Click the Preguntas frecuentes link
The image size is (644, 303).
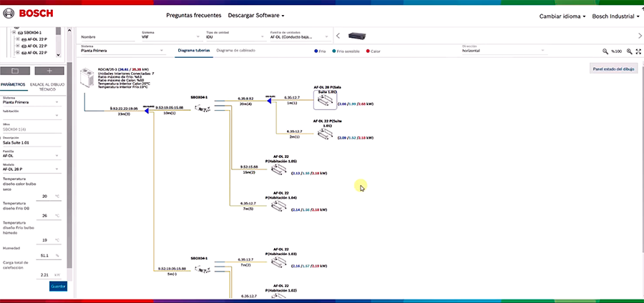coord(193,15)
